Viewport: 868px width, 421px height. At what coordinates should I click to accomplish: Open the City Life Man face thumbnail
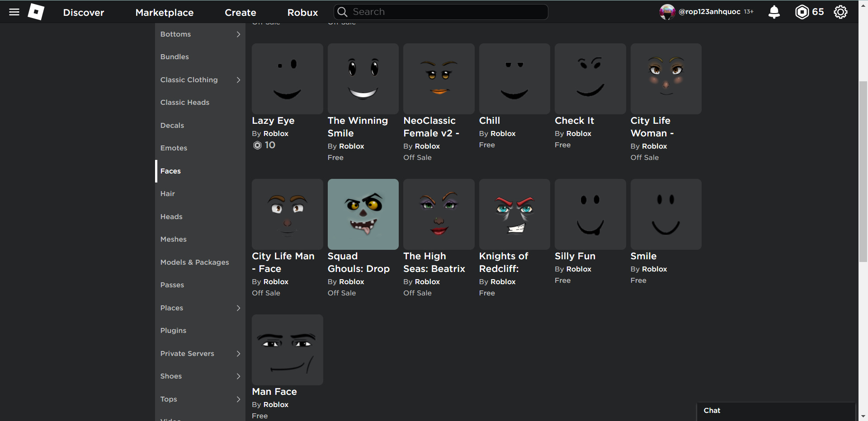click(288, 214)
